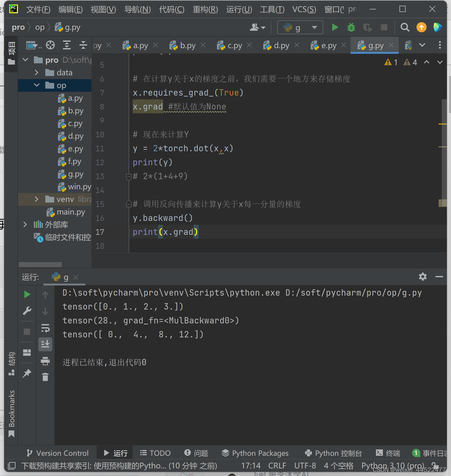
Task: Select win.py in project tree
Action: coord(74,187)
